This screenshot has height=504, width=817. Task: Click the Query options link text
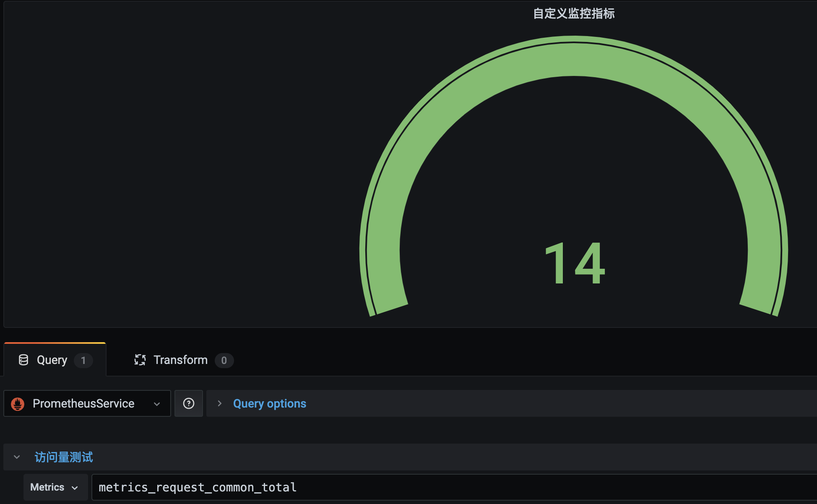point(270,403)
